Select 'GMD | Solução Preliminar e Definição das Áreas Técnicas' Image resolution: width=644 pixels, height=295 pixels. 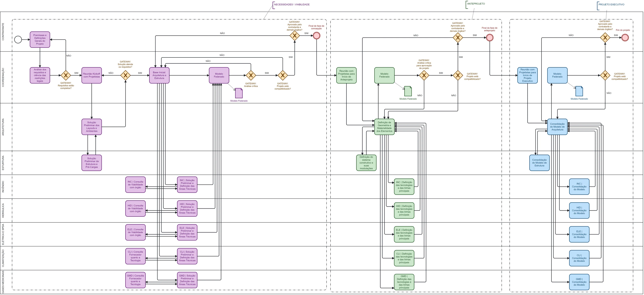pyautogui.click(x=187, y=280)
